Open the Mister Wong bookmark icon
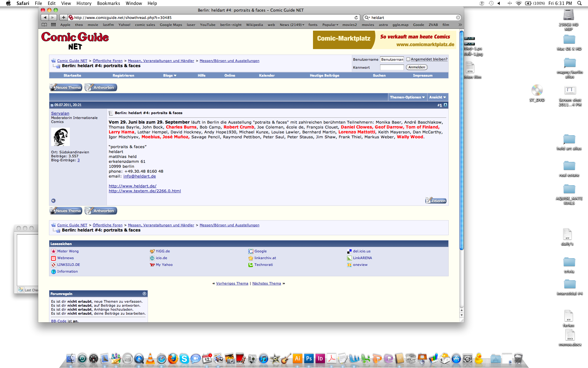Viewport: 588px width, 368px height. point(54,251)
